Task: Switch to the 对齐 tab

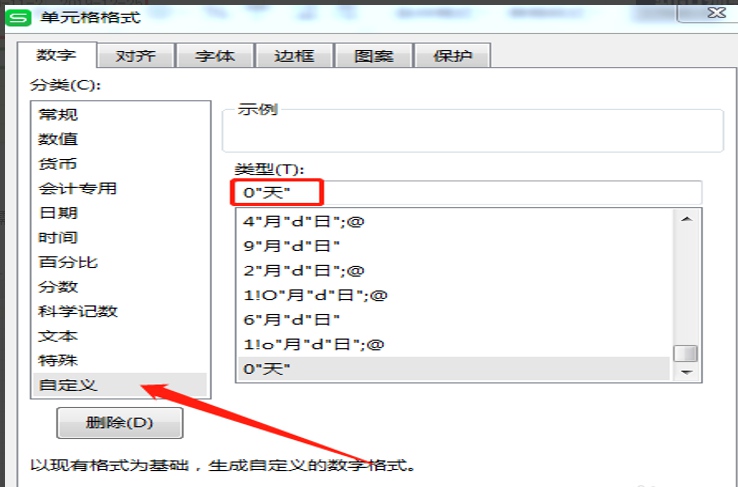Action: (x=136, y=56)
